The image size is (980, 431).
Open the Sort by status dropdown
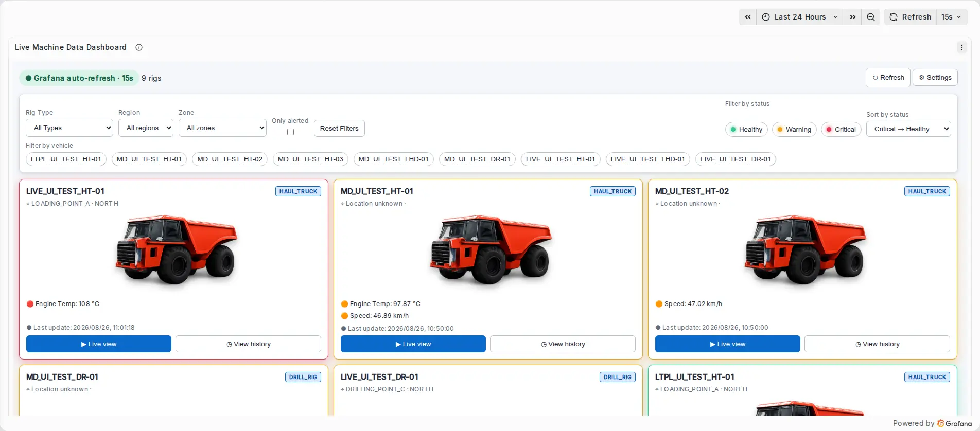click(908, 129)
